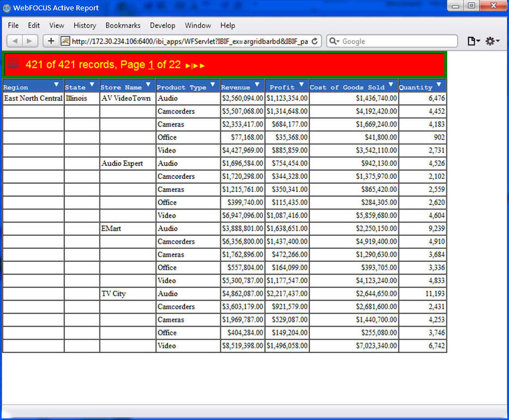509x420 pixels.
Task: Select the Audio Expert store cell
Action: pos(128,164)
